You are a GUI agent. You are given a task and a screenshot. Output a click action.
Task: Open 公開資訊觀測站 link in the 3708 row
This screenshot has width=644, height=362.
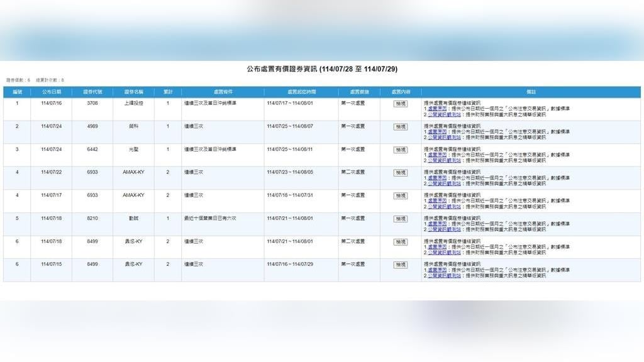pyautogui.click(x=444, y=114)
